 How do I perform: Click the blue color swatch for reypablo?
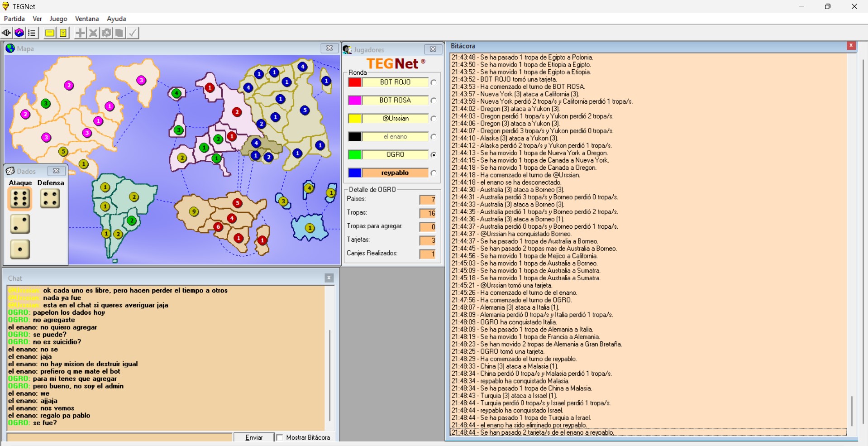(355, 173)
